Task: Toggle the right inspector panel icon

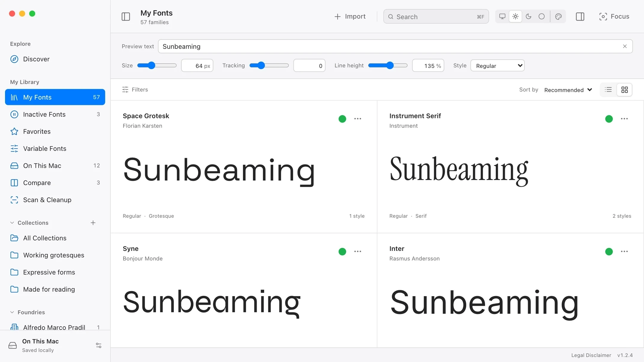Action: (x=580, y=17)
